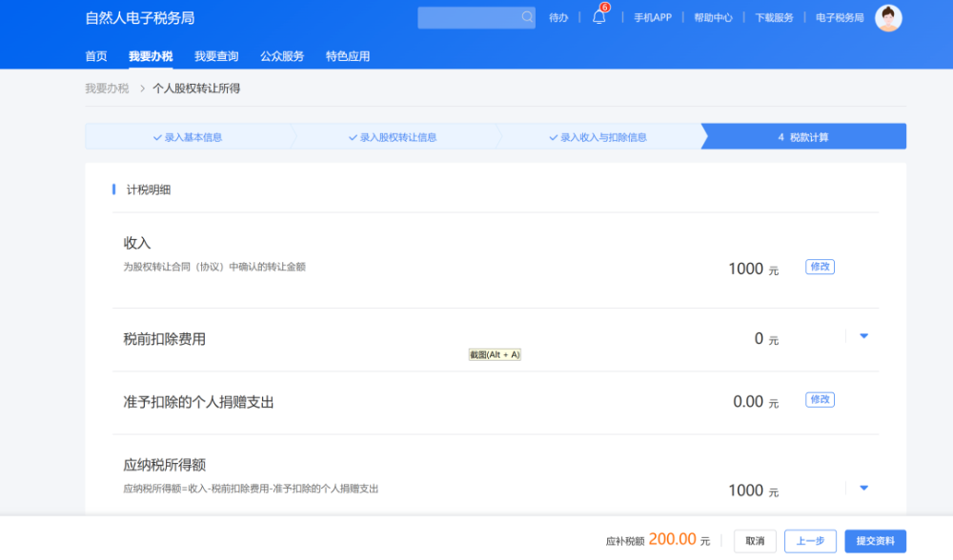
Task: Switch to the 我要查询 tab
Action: click(217, 56)
